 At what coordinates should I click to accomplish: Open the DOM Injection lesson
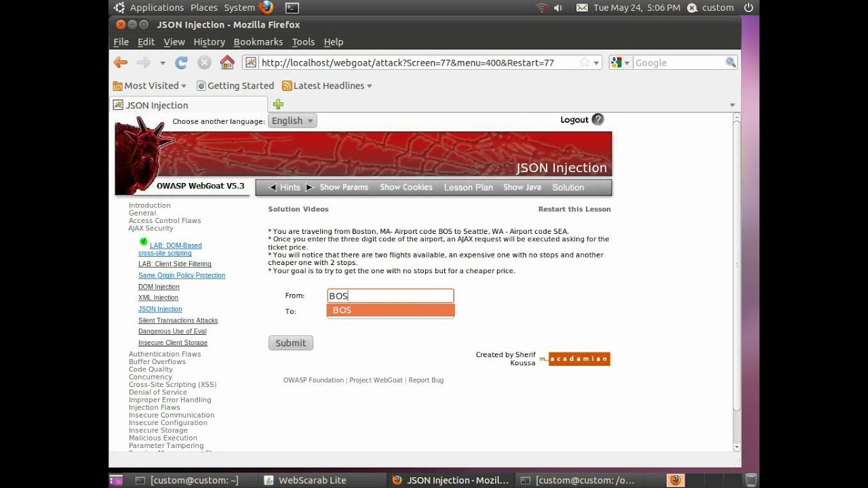tap(159, 287)
